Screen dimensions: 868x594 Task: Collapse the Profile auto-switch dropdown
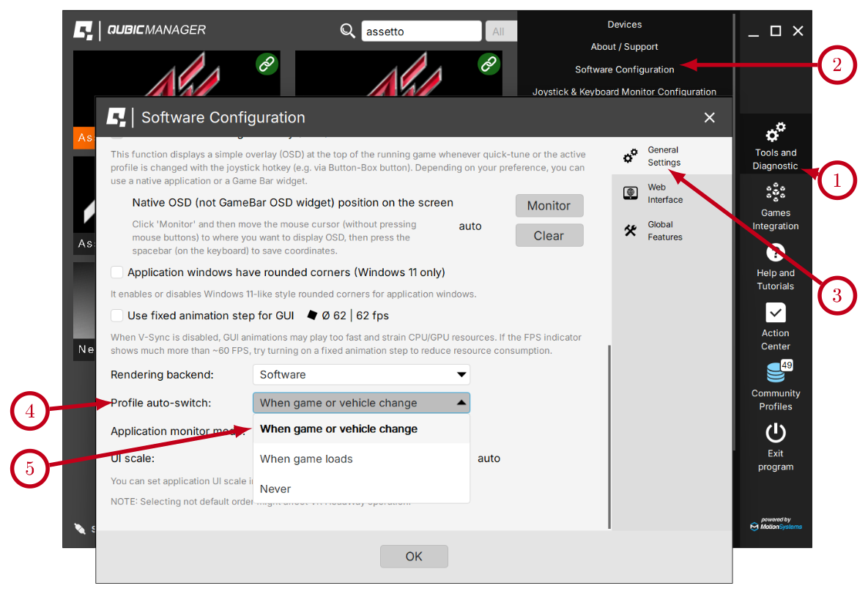point(361,403)
